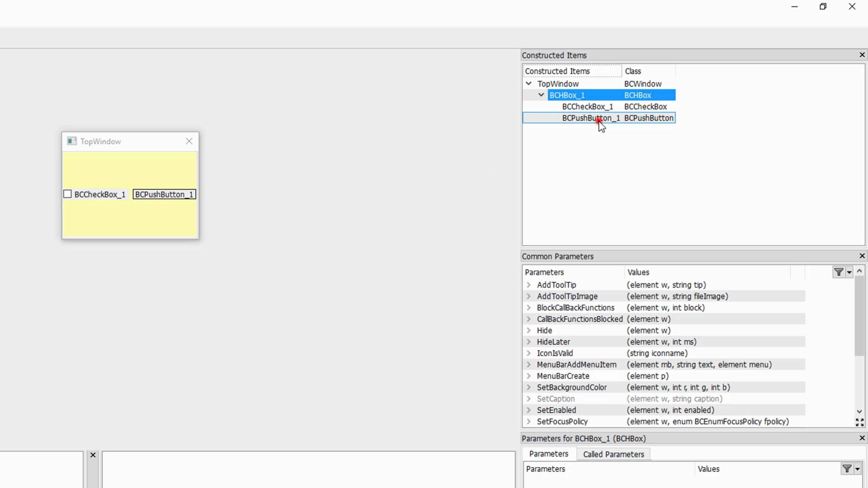Screen dimensions: 868x488
Task: Close the Common Parameters panel
Action: click(x=862, y=256)
